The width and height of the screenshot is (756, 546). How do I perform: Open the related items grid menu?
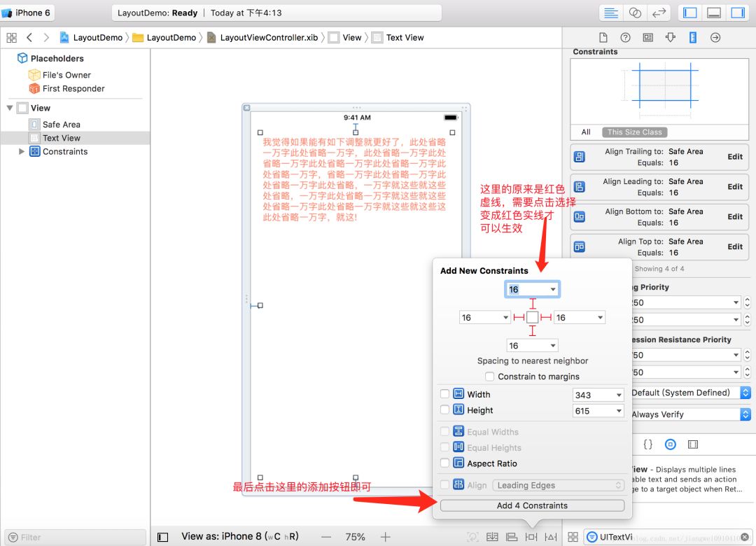click(x=12, y=38)
